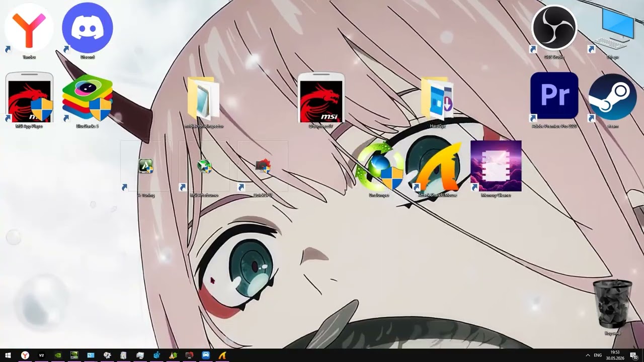Viewport: 644px width, 362px height.
Task: Click the V2 icon in the taskbar
Action: point(41,355)
